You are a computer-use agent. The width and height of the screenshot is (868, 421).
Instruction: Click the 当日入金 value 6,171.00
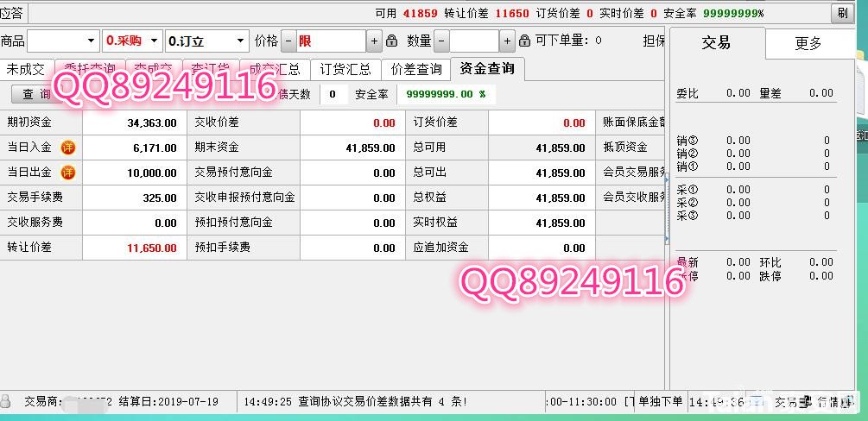155,148
